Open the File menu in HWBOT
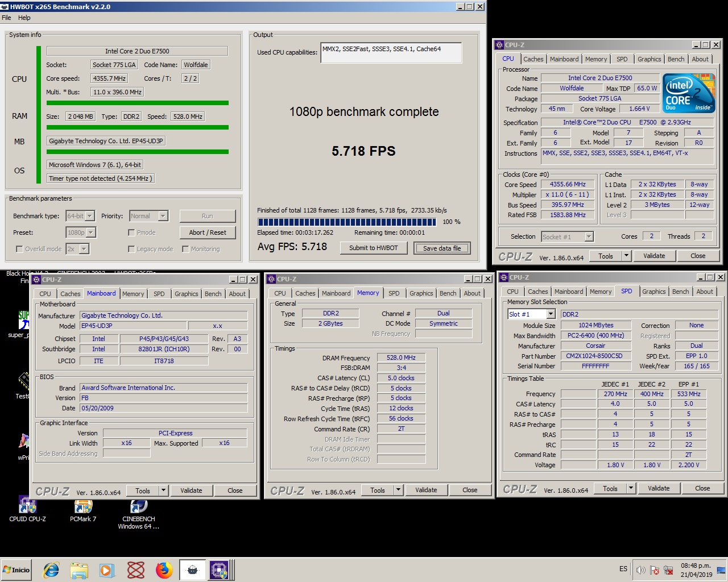Image resolution: width=728 pixels, height=582 pixels. click(7, 18)
